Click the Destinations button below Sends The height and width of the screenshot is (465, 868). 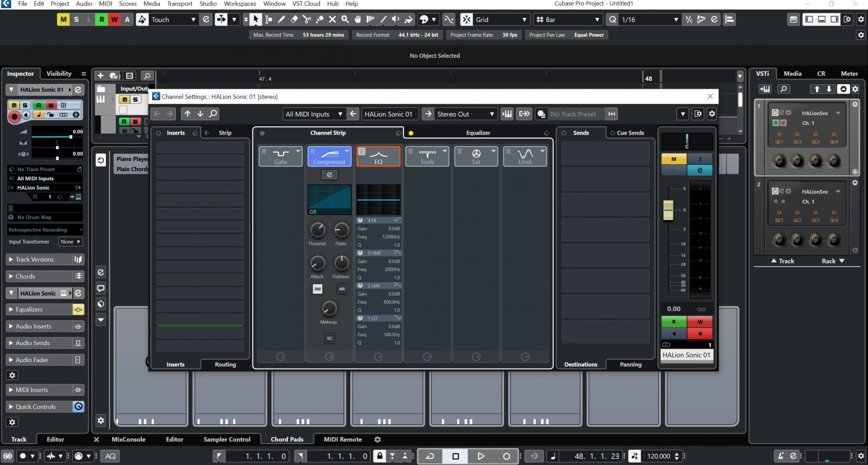tap(580, 364)
